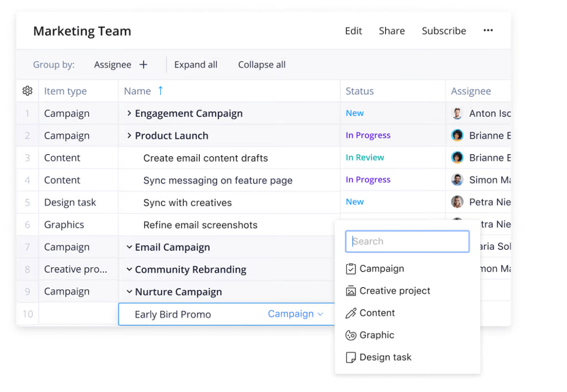
Task: Click Subscribe in the header
Action: pyautogui.click(x=444, y=31)
